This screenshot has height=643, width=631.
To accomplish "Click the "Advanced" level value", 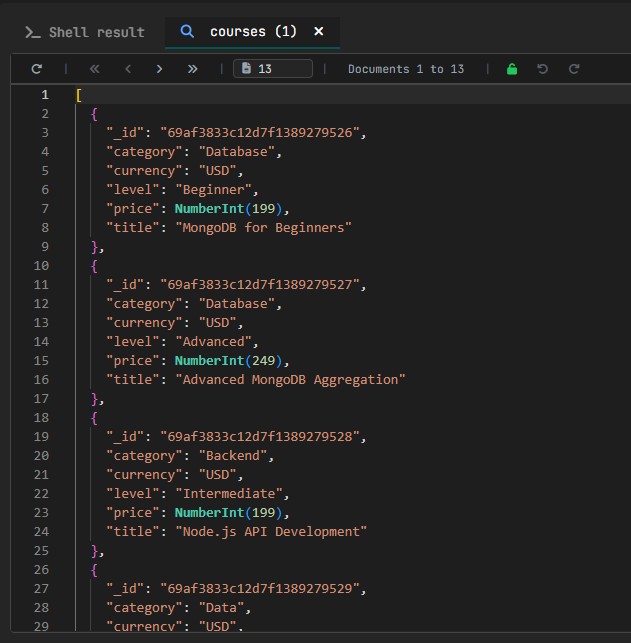I will [x=213, y=342].
